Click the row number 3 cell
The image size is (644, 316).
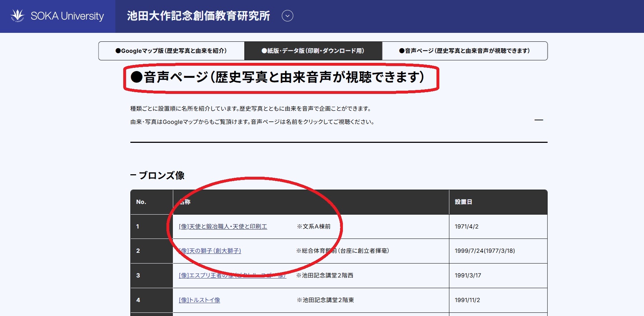[x=152, y=276]
